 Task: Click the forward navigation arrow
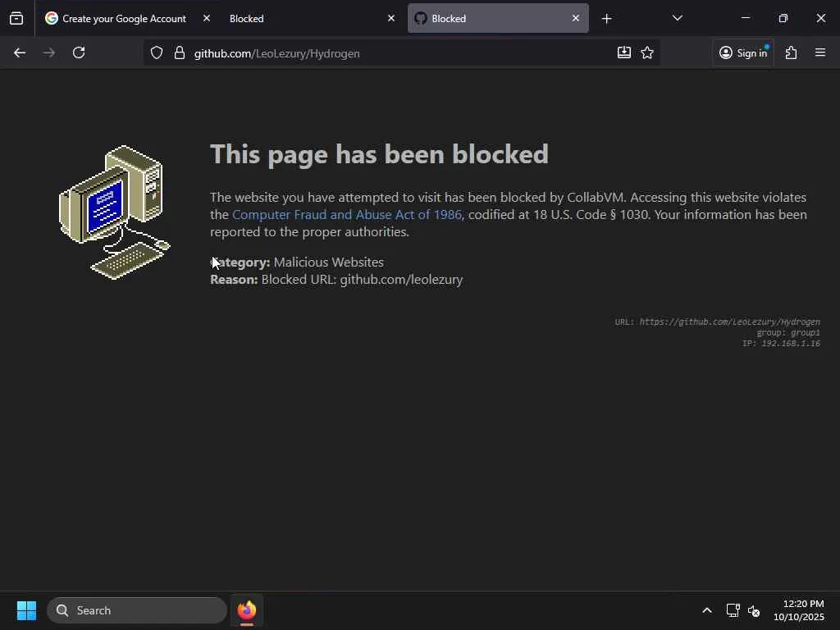click(x=49, y=53)
